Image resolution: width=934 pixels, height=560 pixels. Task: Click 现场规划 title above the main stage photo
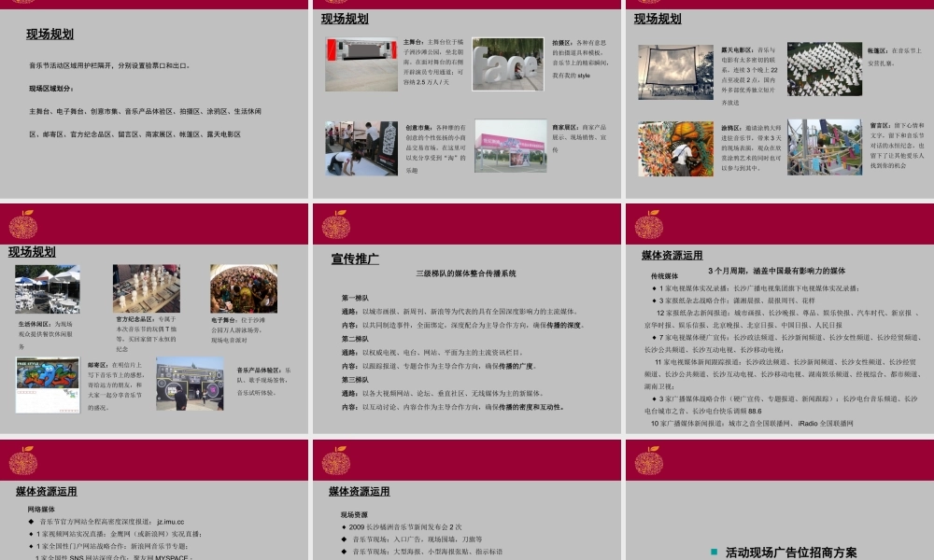click(345, 19)
